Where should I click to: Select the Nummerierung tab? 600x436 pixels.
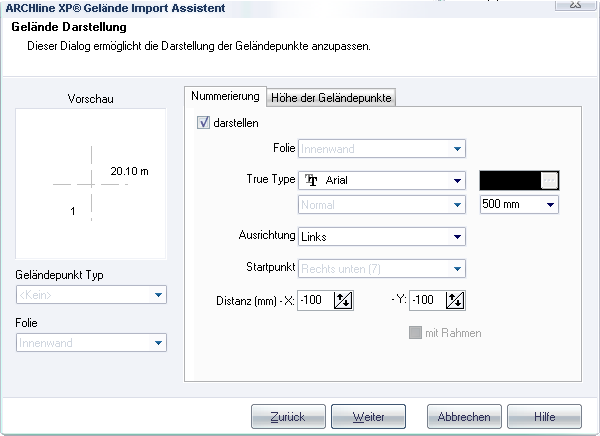(225, 96)
